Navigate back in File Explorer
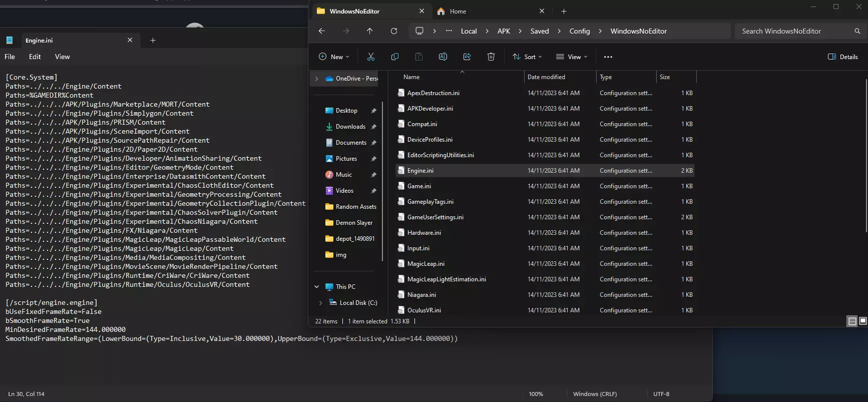Image resolution: width=868 pixels, height=402 pixels. pyautogui.click(x=322, y=31)
